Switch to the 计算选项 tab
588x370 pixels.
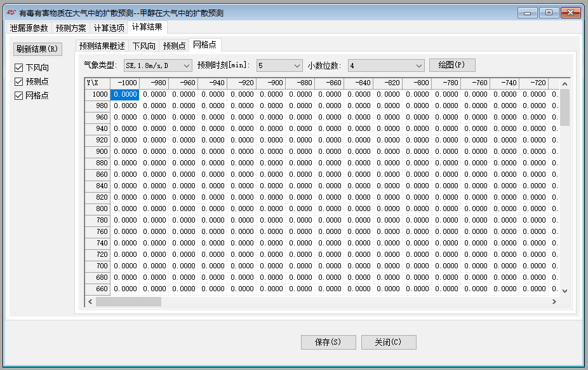109,28
